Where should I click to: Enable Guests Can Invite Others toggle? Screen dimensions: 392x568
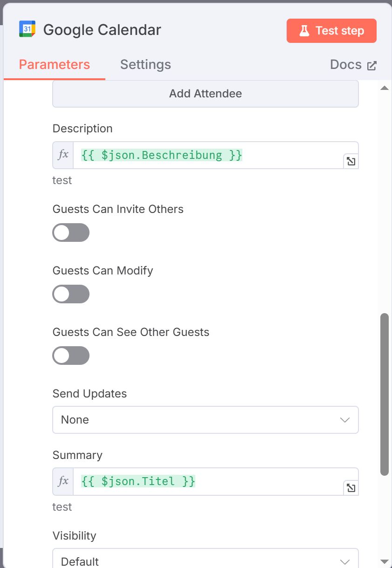pos(71,233)
